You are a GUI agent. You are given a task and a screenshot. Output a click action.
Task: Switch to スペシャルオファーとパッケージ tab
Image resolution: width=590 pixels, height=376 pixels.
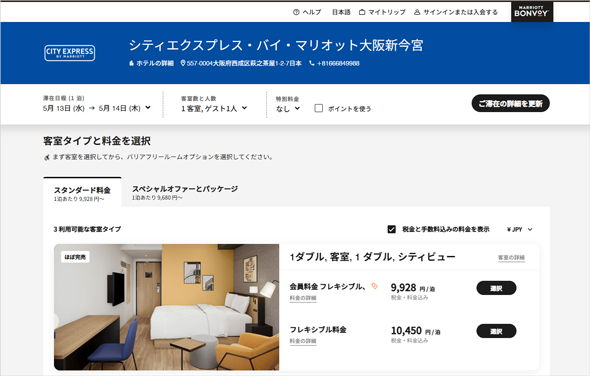185,192
